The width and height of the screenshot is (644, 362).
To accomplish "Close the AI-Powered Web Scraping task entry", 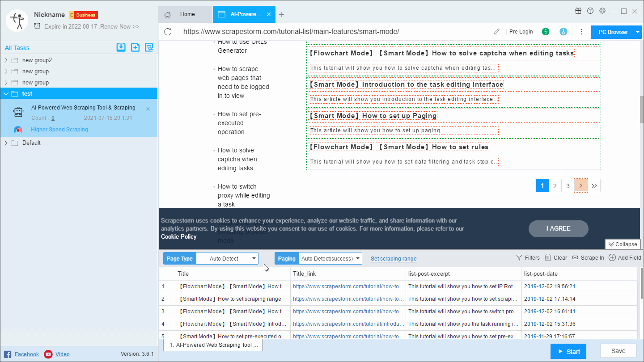I will click(x=148, y=109).
